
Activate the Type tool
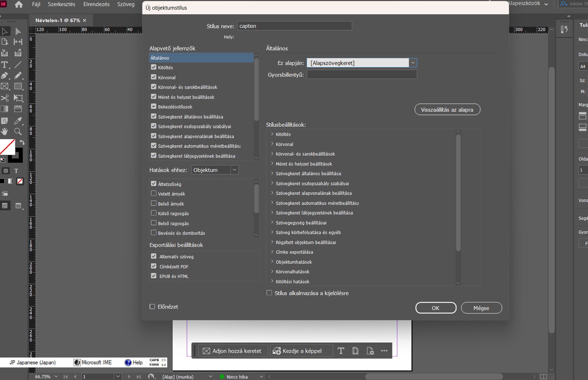coord(5,65)
